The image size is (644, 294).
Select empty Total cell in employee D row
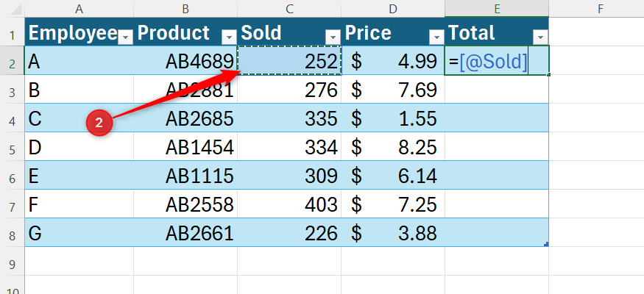pyautogui.click(x=497, y=147)
